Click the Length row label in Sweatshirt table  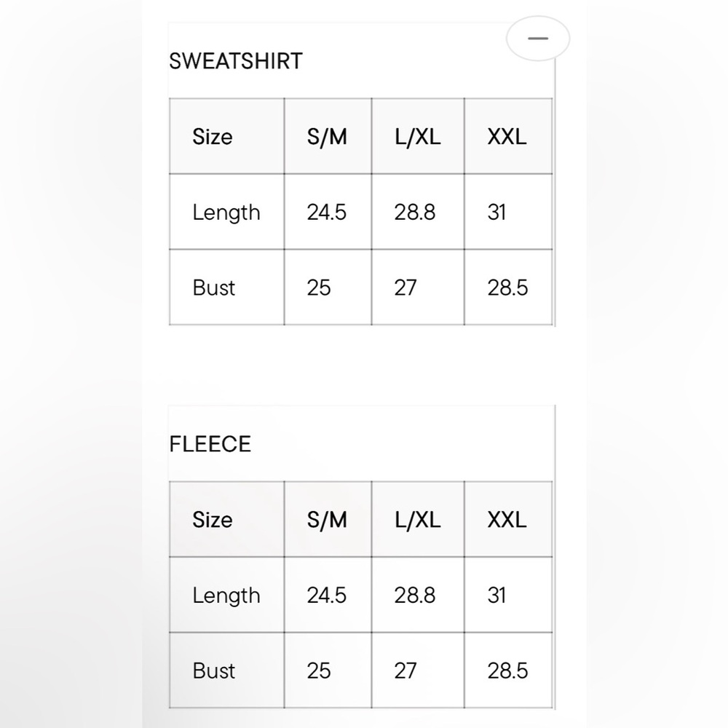coord(226,213)
